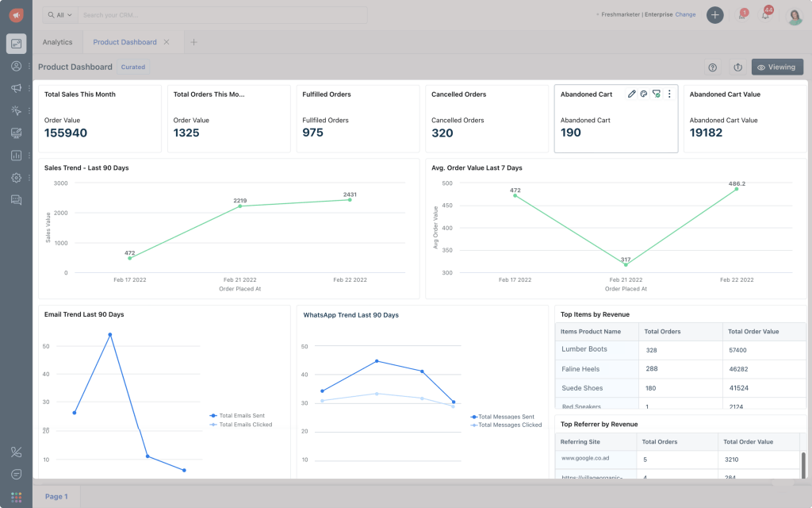This screenshot has height=508, width=812.
Task: Toggle Total Emails Sent legend series
Action: pos(241,416)
